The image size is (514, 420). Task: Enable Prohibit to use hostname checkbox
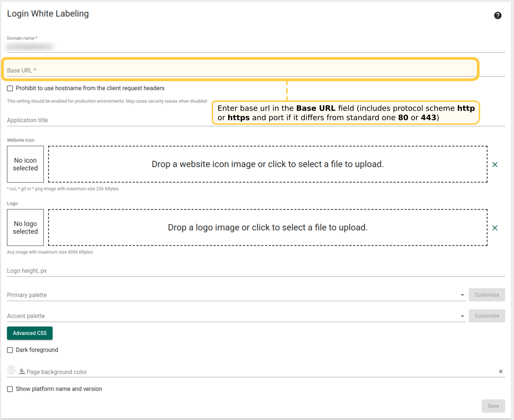pos(10,89)
